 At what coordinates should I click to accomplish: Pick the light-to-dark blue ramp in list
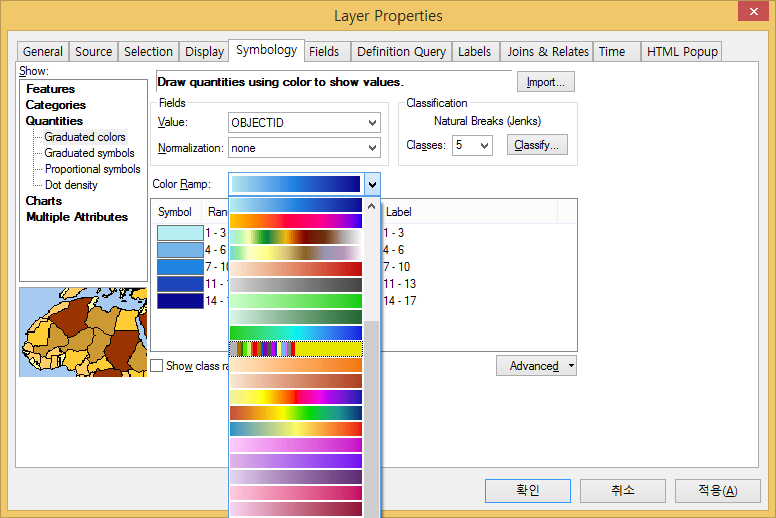click(x=296, y=205)
